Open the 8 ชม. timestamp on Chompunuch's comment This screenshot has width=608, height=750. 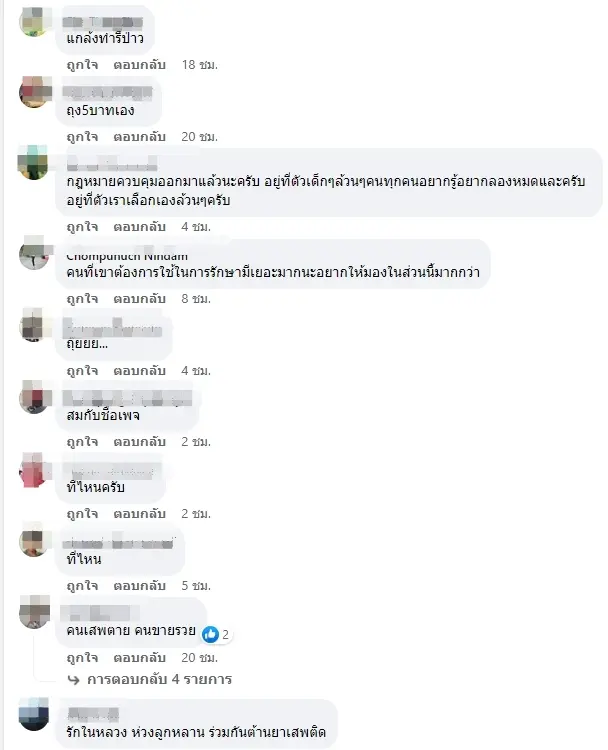tap(196, 299)
